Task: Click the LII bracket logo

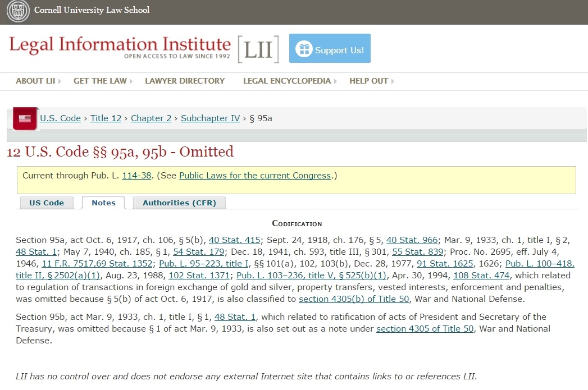Action: 258,49
